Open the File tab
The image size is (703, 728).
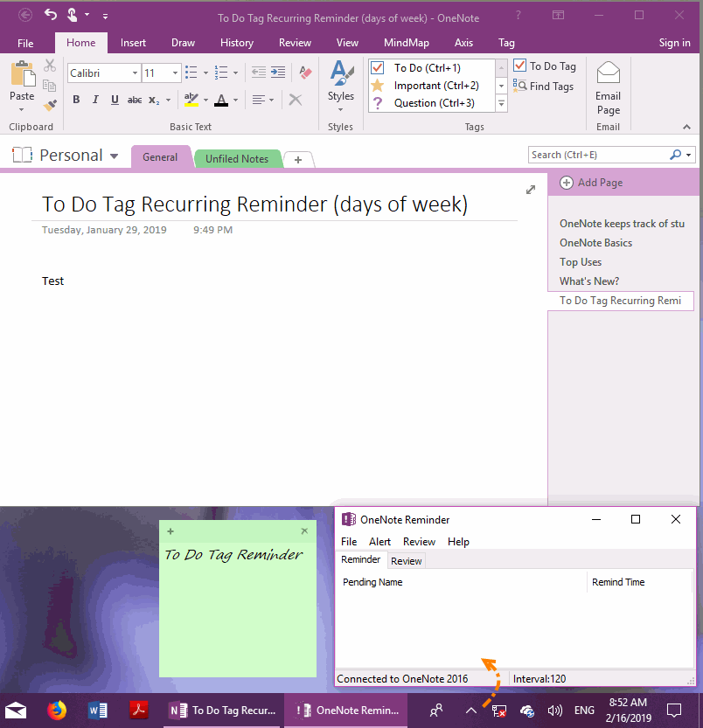[25, 43]
